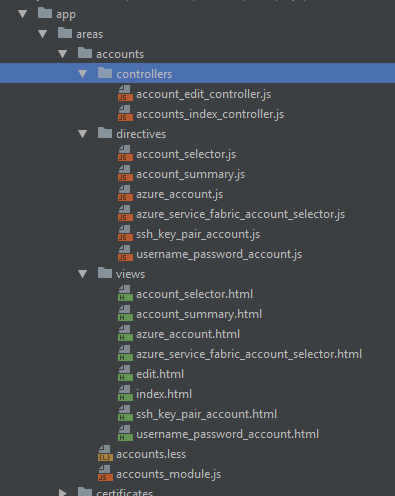Select file ssh_key_pair_account.html

pyautogui.click(x=206, y=414)
